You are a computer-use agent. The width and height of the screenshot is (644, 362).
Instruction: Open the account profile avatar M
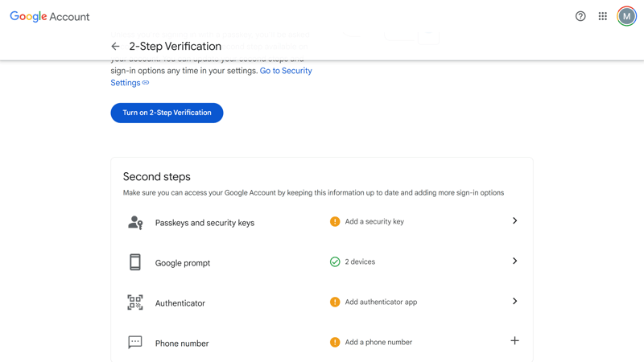pos(626,16)
